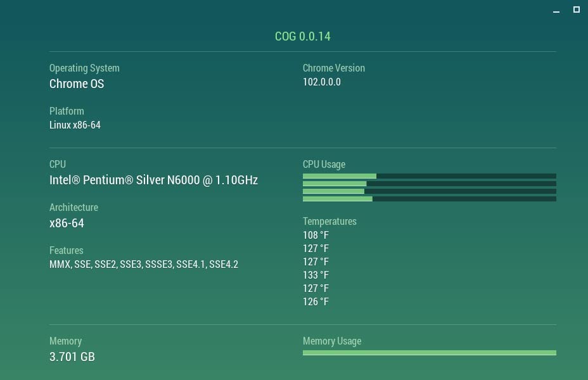
Task: Select the x86-64 architecture value
Action: (67, 224)
